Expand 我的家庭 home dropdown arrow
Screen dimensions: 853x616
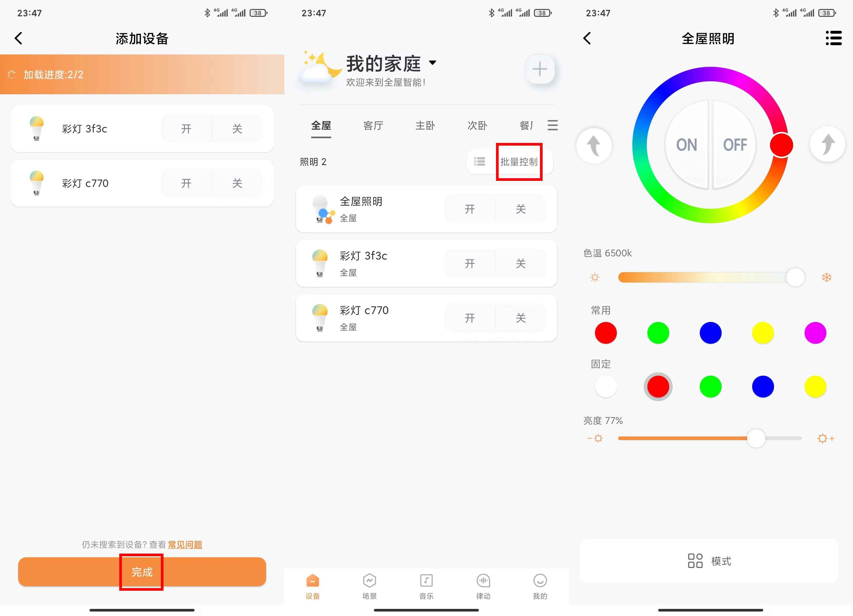pos(433,63)
